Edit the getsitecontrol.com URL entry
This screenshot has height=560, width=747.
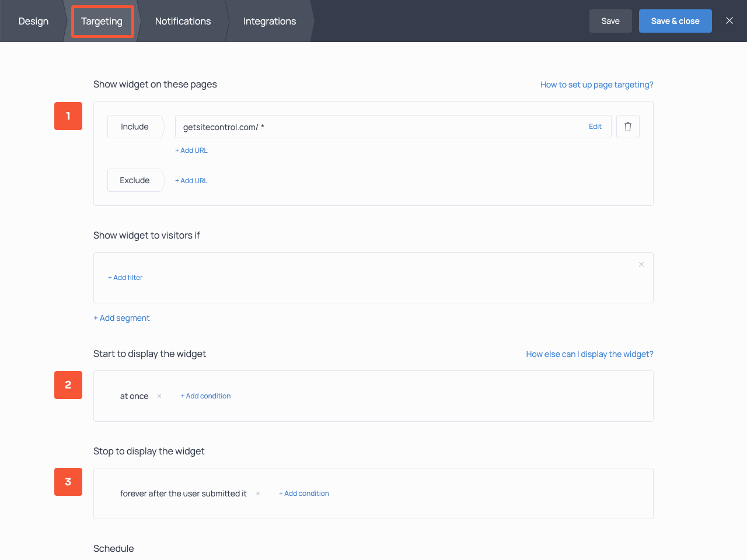coord(595,127)
